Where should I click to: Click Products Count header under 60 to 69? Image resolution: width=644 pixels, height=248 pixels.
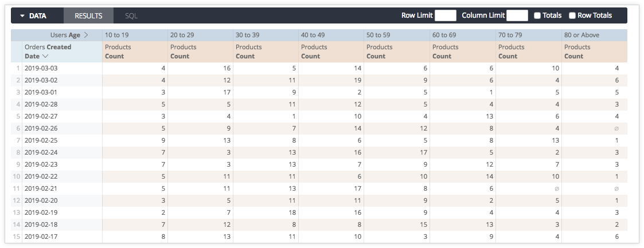446,52
